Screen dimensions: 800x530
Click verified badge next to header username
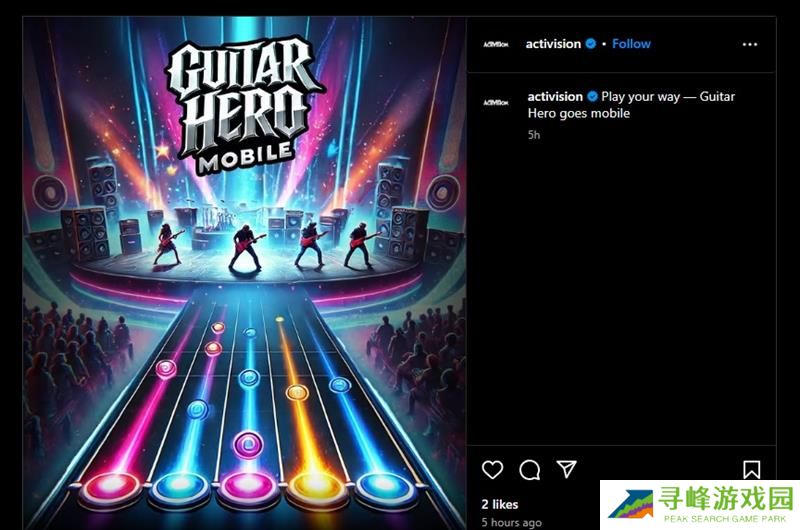click(x=591, y=43)
